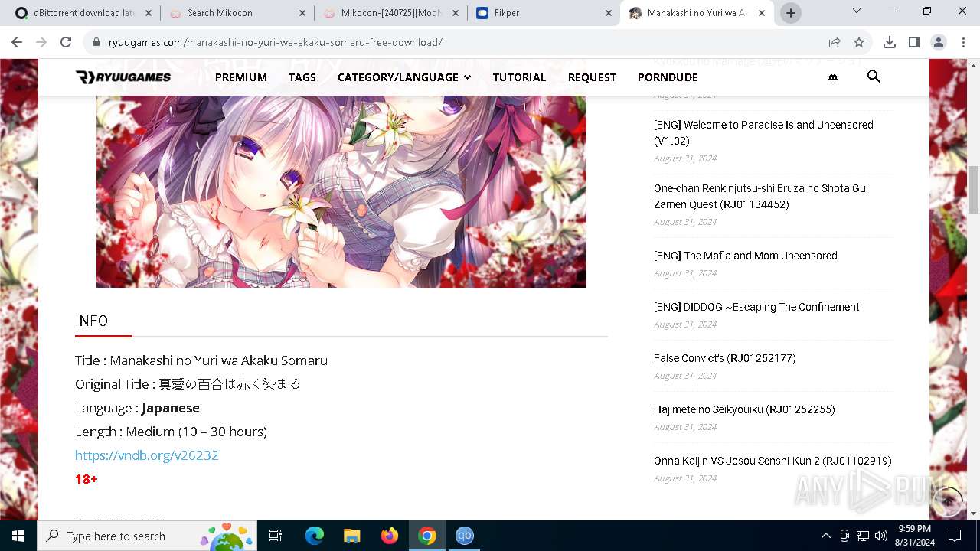This screenshot has height=551, width=980.
Task: Open DIDDOG Escaping The Confinement post
Action: [x=756, y=307]
